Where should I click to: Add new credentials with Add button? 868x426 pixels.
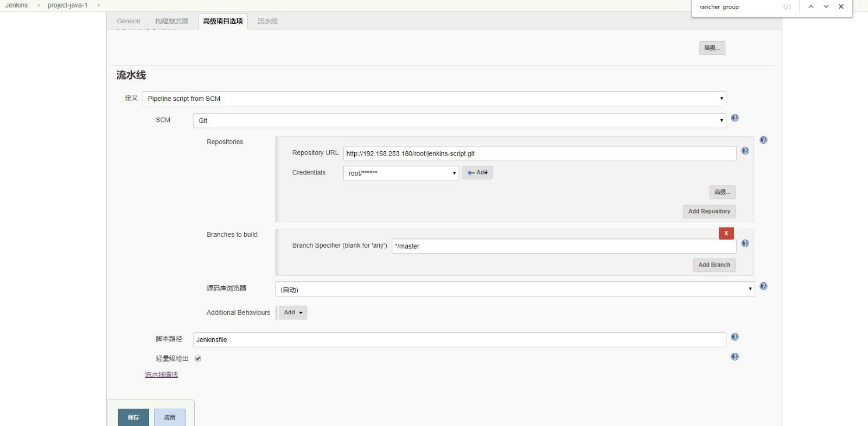(x=477, y=172)
